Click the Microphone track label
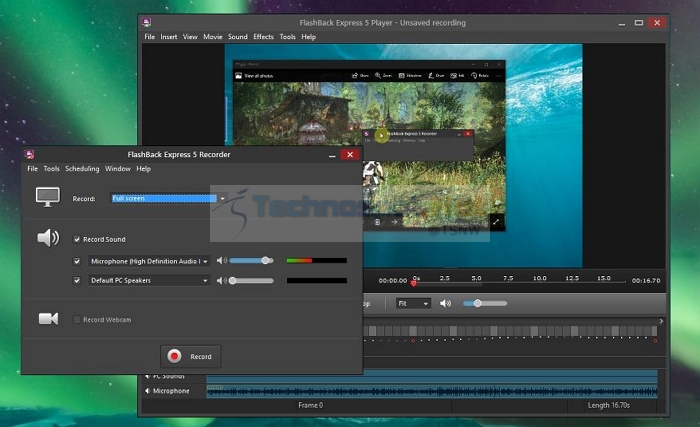Image resolution: width=700 pixels, height=427 pixels. 171,391
